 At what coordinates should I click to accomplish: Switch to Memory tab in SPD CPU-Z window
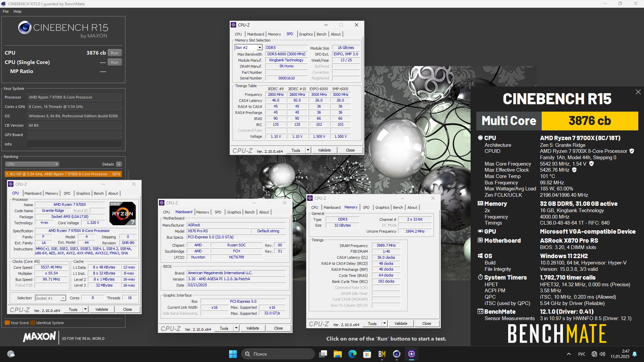(274, 34)
